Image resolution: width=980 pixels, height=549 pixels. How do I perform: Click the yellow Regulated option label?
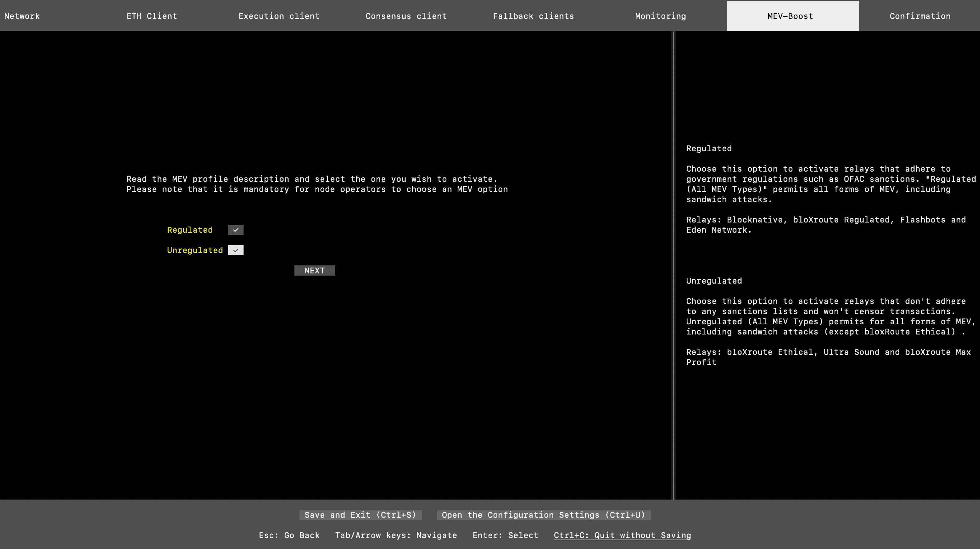pos(189,230)
